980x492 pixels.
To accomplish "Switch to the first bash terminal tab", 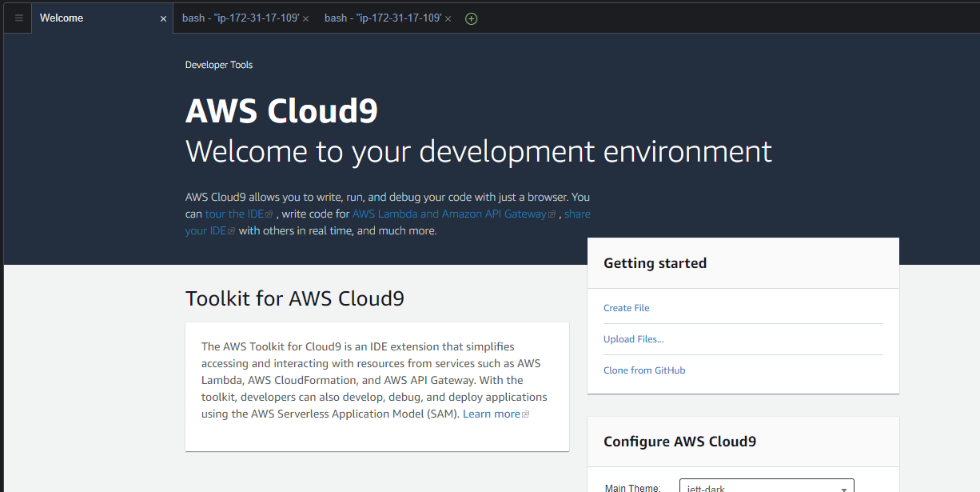I will [241, 18].
